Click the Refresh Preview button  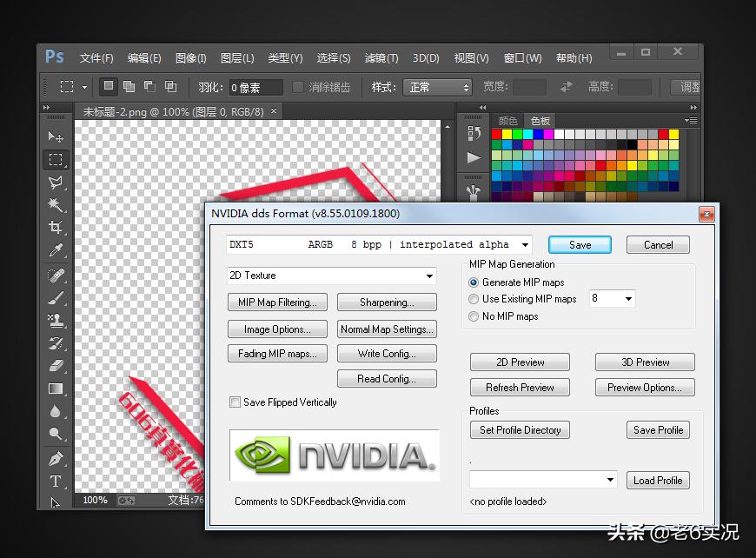pos(520,388)
